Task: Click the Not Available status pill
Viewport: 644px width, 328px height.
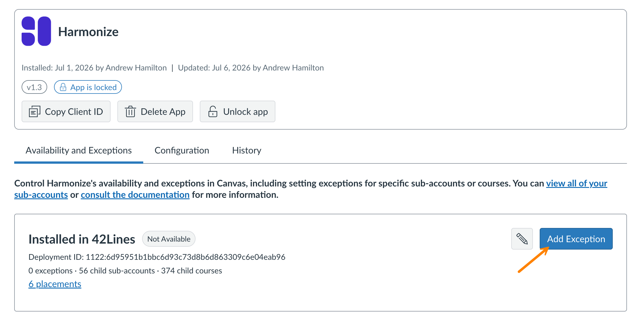Action: [169, 239]
